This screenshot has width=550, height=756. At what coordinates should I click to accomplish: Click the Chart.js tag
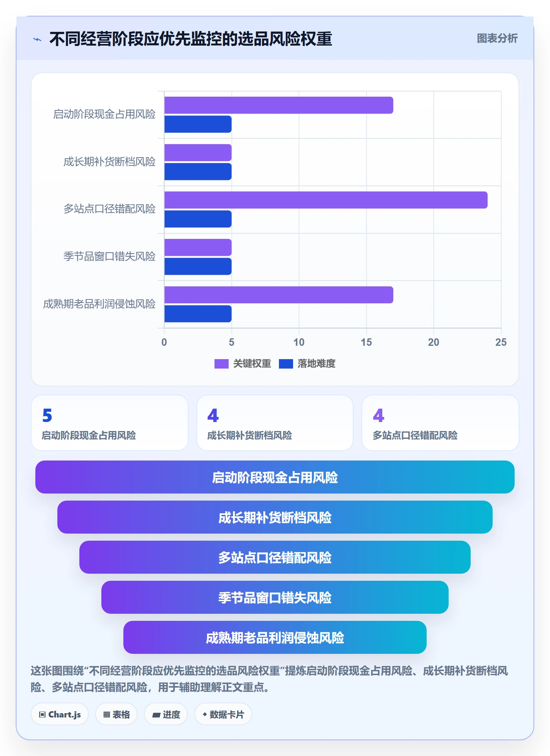point(60,714)
